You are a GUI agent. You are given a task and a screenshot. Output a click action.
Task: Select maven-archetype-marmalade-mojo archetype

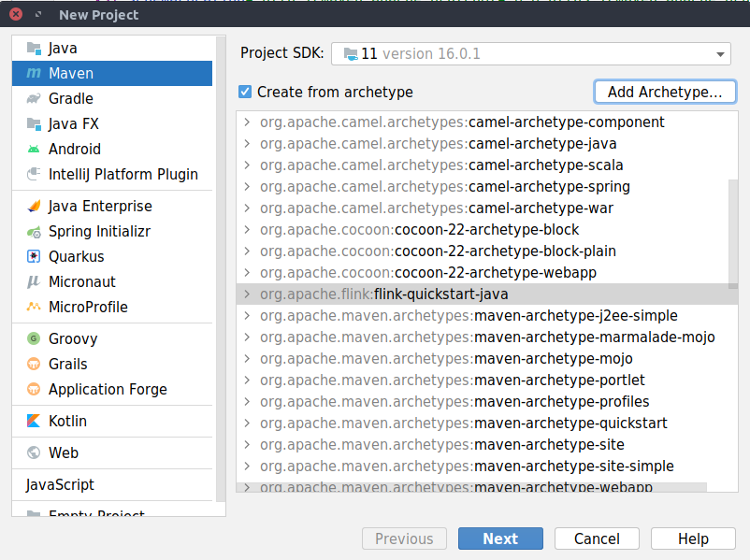[487, 337]
